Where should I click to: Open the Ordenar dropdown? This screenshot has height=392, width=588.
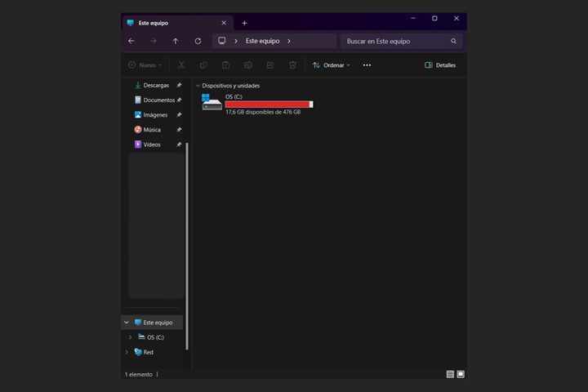point(331,65)
